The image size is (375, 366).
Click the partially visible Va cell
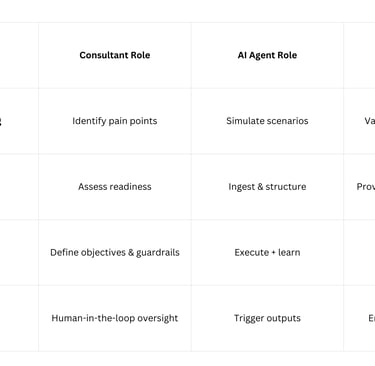[359, 121]
